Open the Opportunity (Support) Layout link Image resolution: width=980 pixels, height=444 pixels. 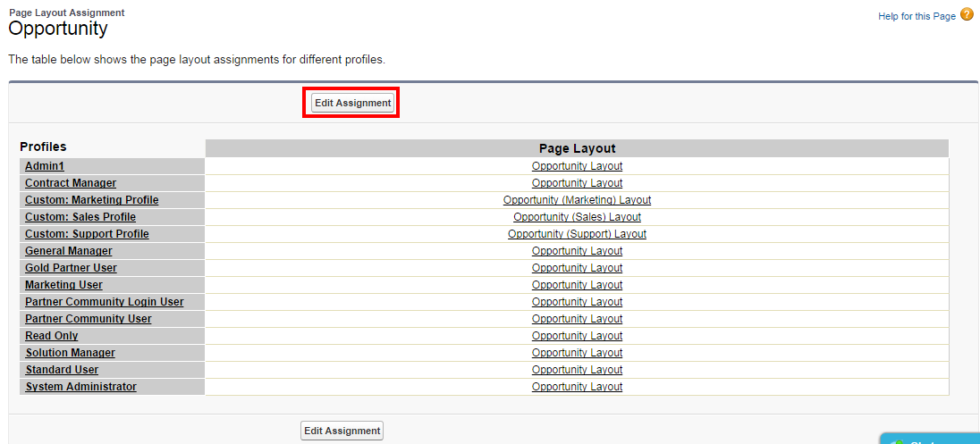tap(577, 234)
